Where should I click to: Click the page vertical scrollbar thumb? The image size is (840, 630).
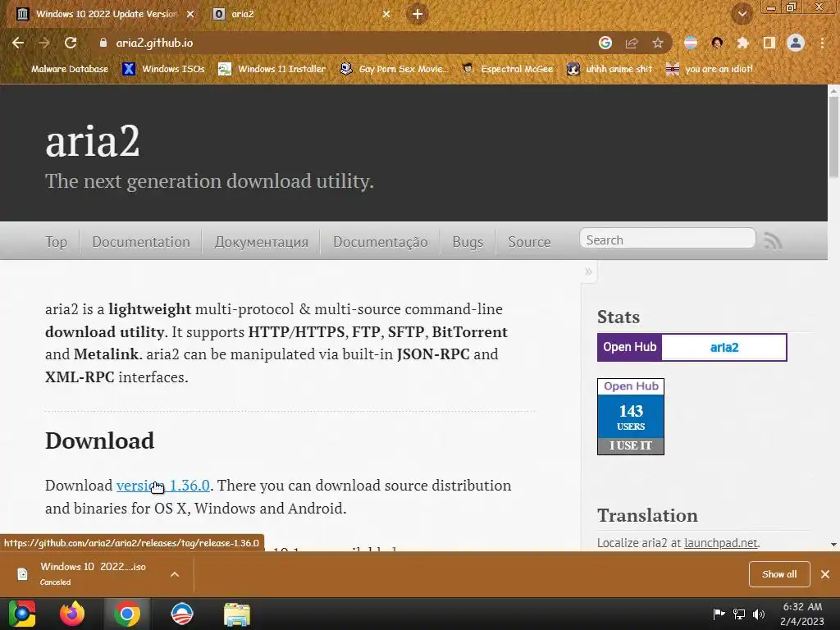(x=833, y=137)
